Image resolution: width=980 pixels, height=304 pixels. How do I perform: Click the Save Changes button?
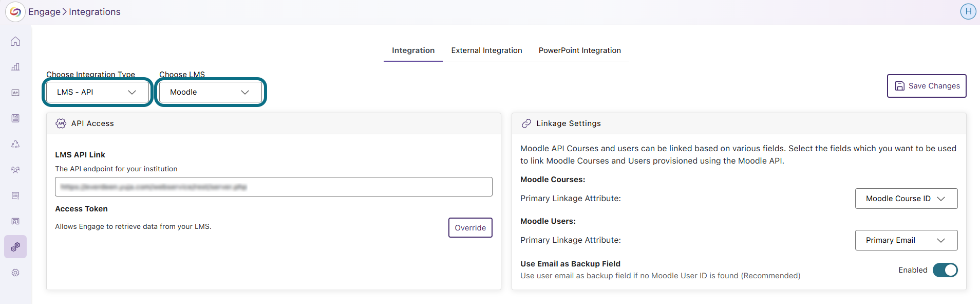click(x=927, y=86)
